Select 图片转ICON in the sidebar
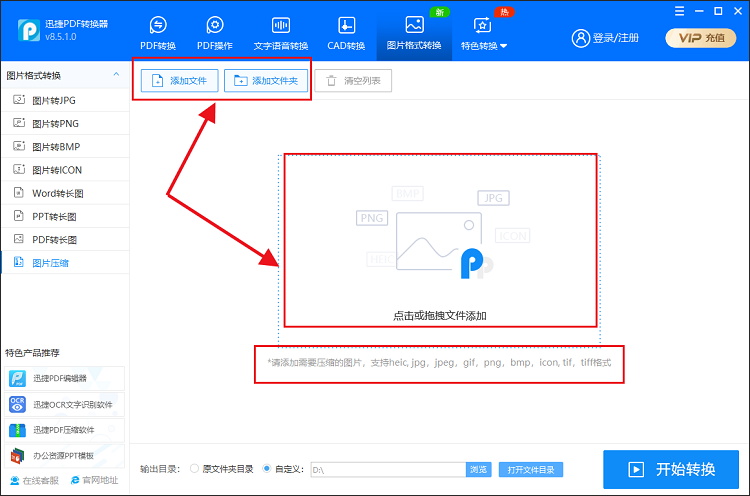 pos(66,170)
